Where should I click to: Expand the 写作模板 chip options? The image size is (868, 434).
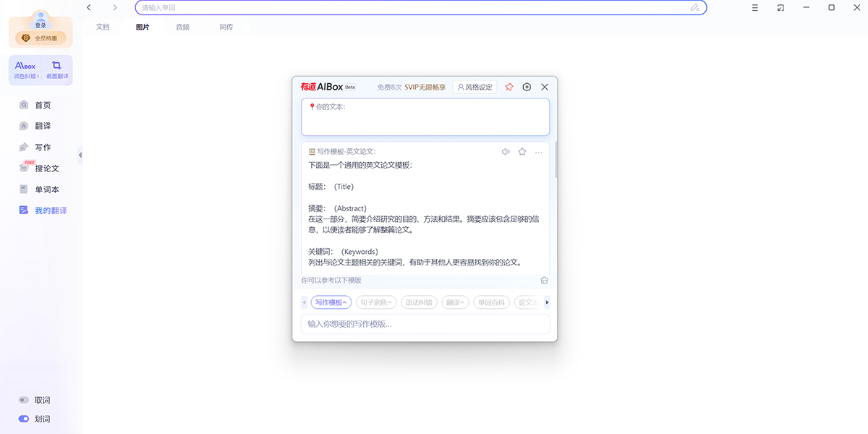click(331, 302)
